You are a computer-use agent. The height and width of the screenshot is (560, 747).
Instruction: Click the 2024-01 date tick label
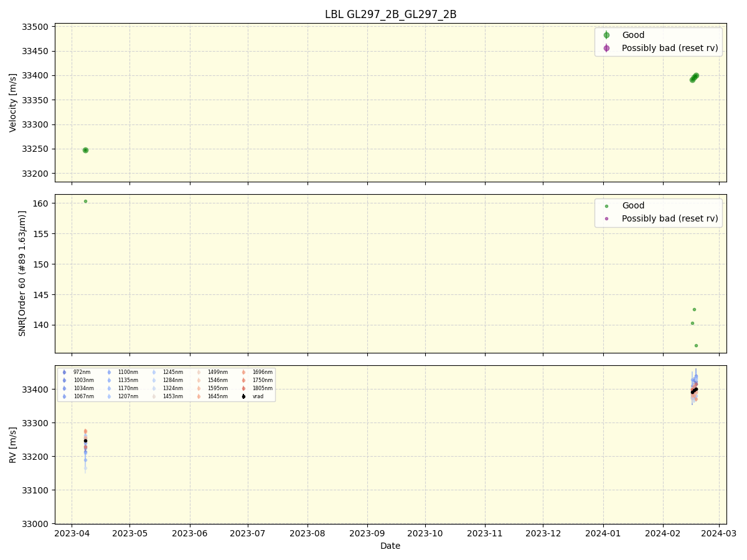point(603,533)
